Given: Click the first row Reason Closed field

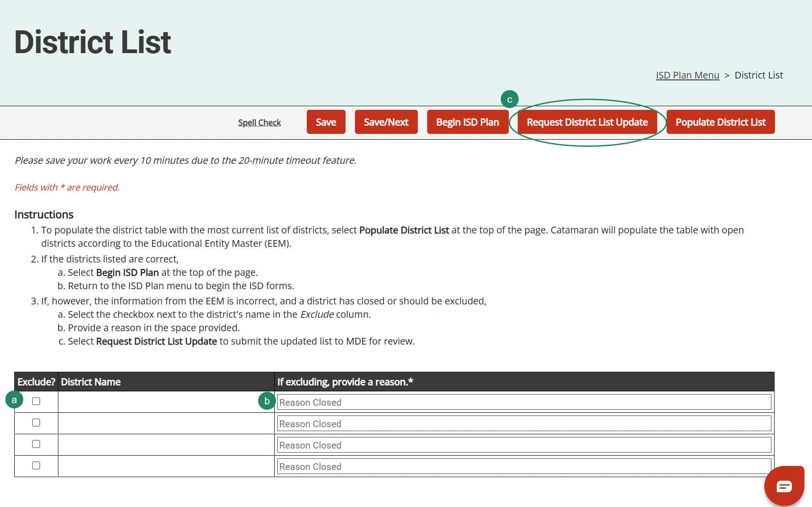Looking at the screenshot, I should [x=524, y=402].
